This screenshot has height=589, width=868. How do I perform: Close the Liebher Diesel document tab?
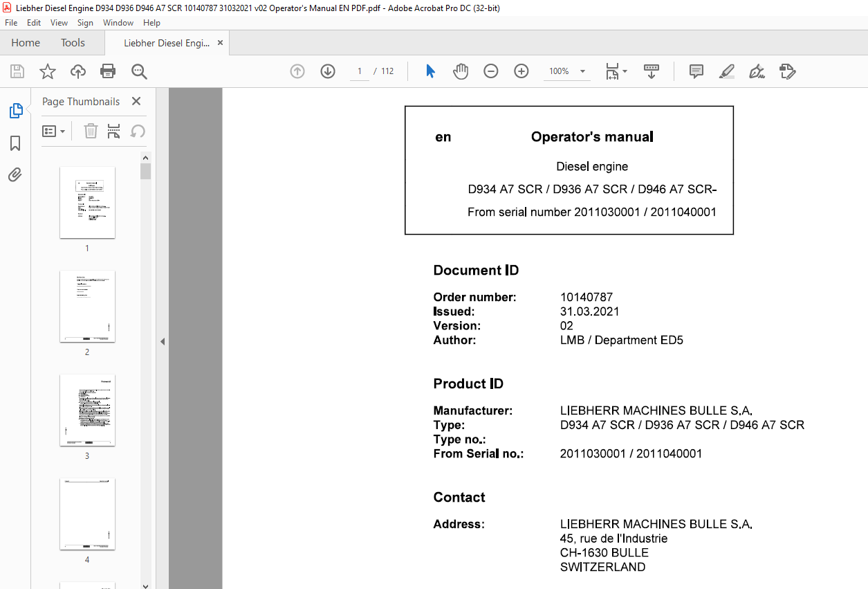point(220,43)
